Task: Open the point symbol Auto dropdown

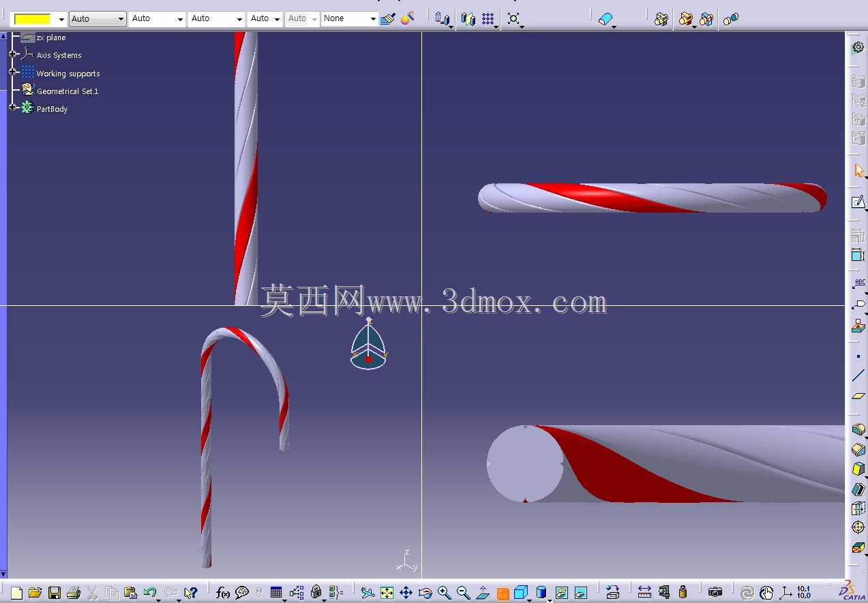Action: tap(265, 19)
